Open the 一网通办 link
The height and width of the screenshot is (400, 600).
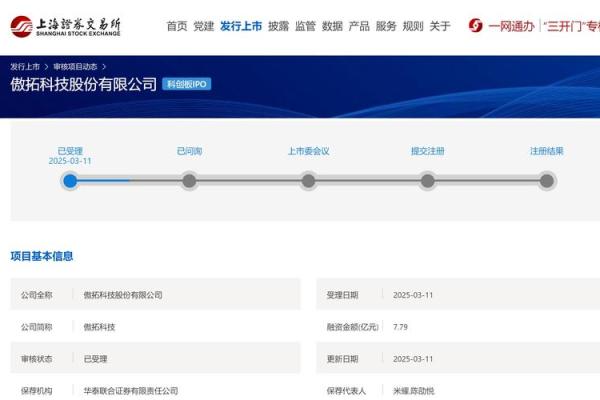click(x=511, y=26)
